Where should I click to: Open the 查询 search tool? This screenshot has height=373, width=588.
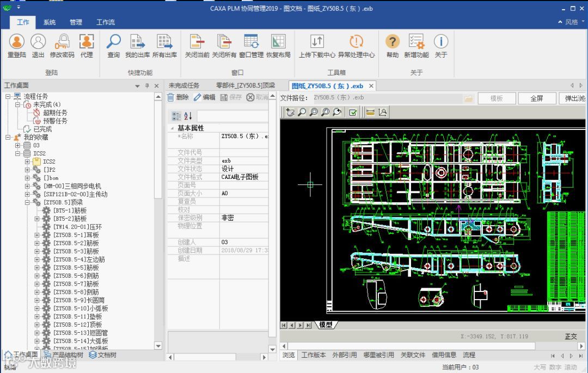click(x=113, y=46)
